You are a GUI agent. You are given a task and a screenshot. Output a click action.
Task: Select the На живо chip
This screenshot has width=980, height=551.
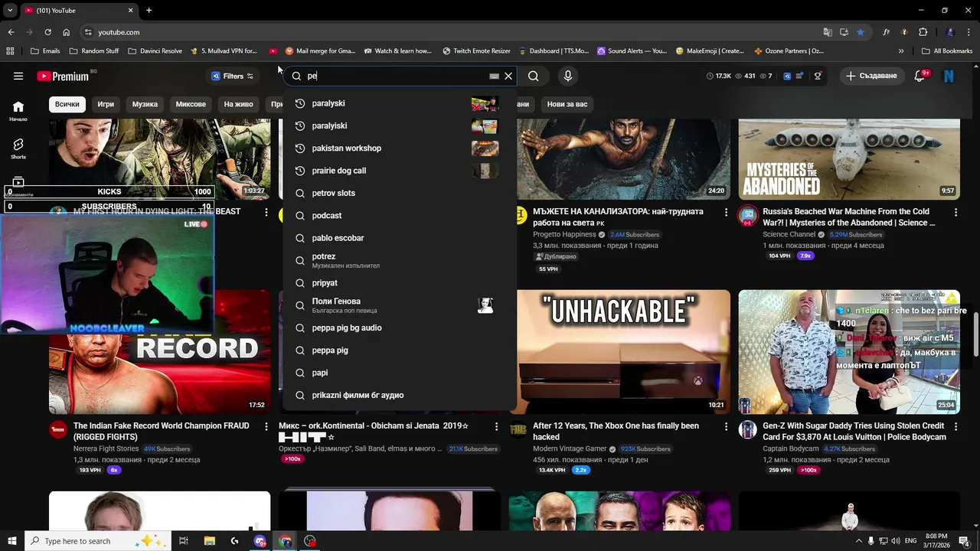click(238, 104)
